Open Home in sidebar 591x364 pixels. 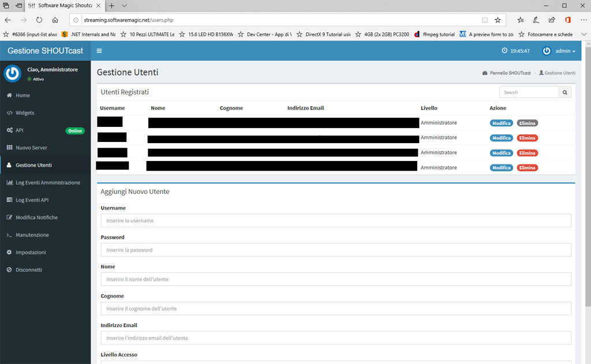(45, 95)
